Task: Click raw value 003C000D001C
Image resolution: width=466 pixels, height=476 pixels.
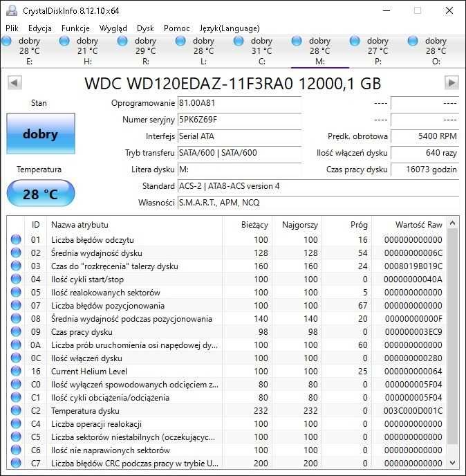Action: click(413, 411)
